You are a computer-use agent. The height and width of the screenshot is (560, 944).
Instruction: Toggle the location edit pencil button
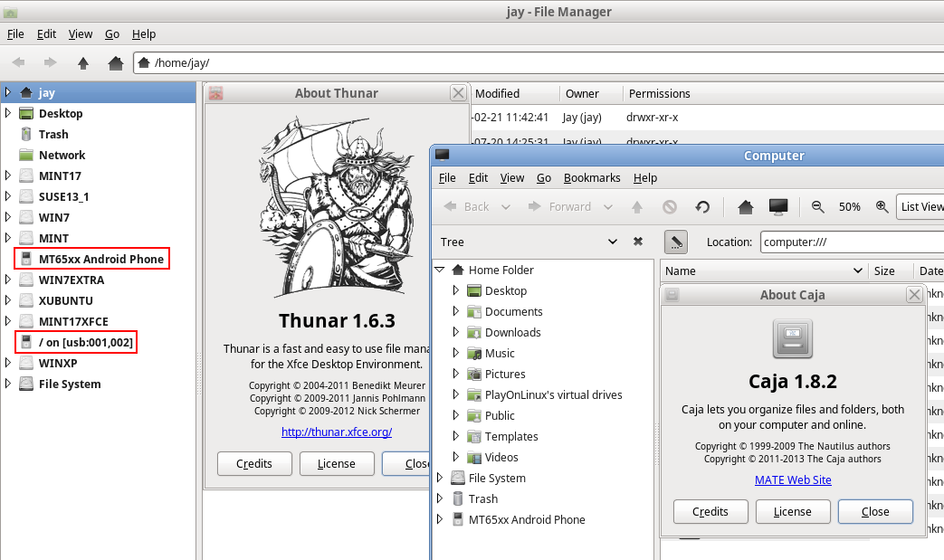pos(676,242)
